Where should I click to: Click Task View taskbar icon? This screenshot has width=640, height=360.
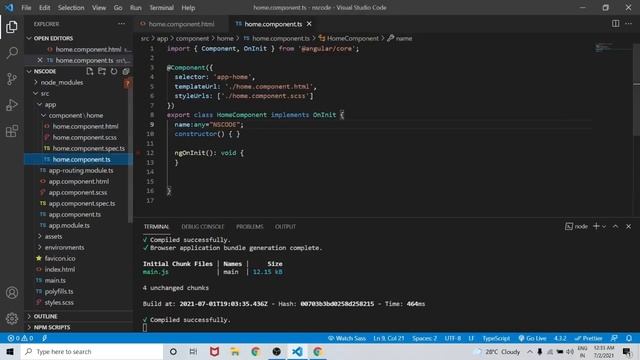coord(193,351)
